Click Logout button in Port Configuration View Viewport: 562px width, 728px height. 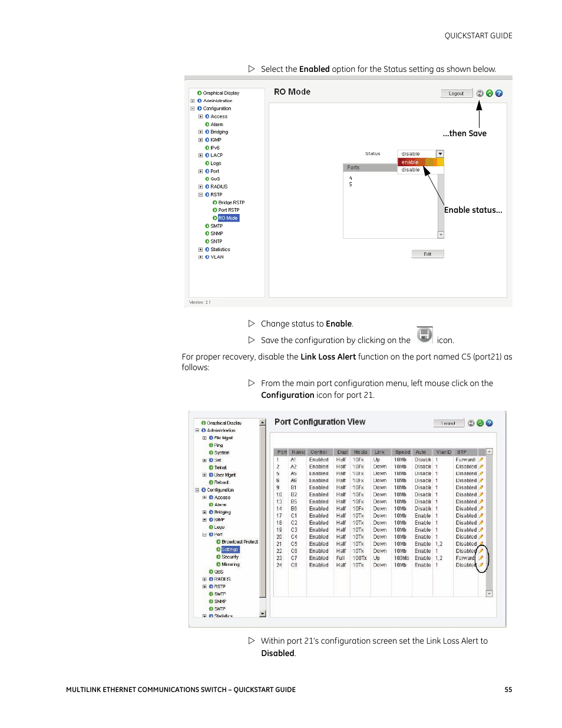click(449, 423)
